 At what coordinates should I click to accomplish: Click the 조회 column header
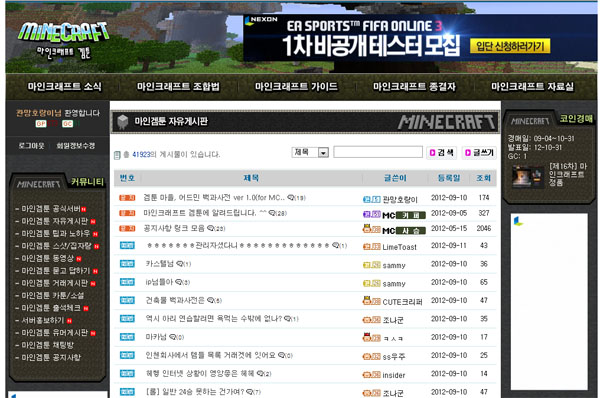click(x=483, y=178)
